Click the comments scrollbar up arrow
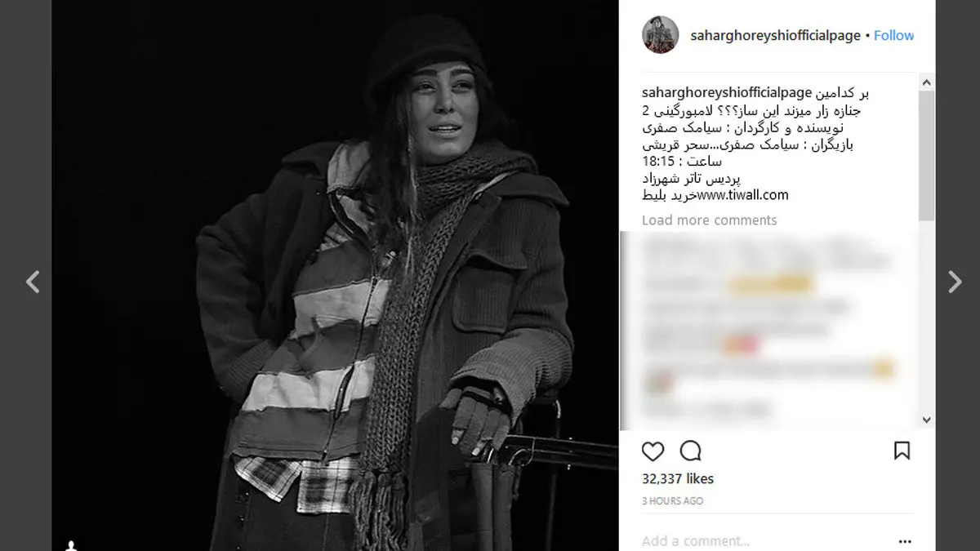The height and width of the screenshot is (551, 980). tap(926, 82)
